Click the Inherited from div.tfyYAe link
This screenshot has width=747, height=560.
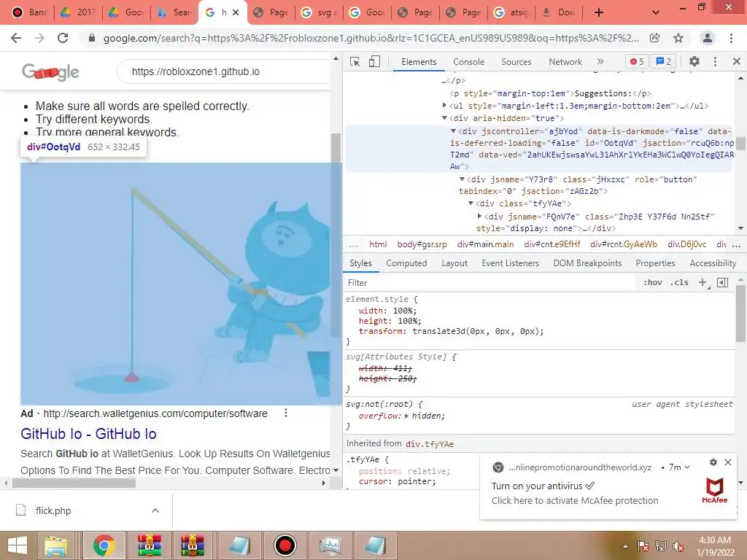tap(430, 444)
